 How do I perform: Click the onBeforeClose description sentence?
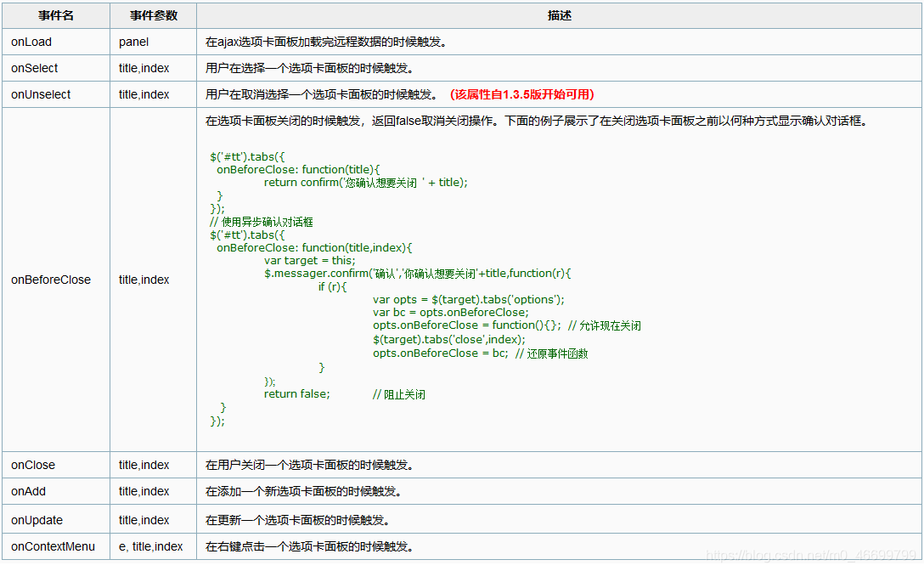tap(537, 121)
